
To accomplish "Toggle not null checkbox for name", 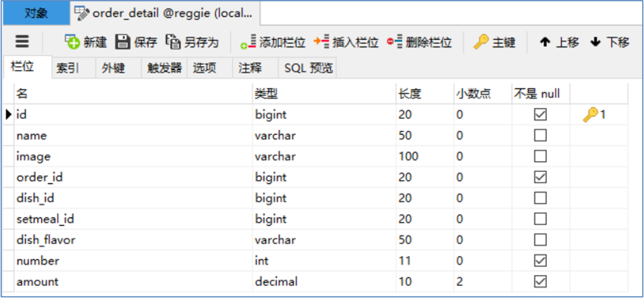I will tap(540, 135).
